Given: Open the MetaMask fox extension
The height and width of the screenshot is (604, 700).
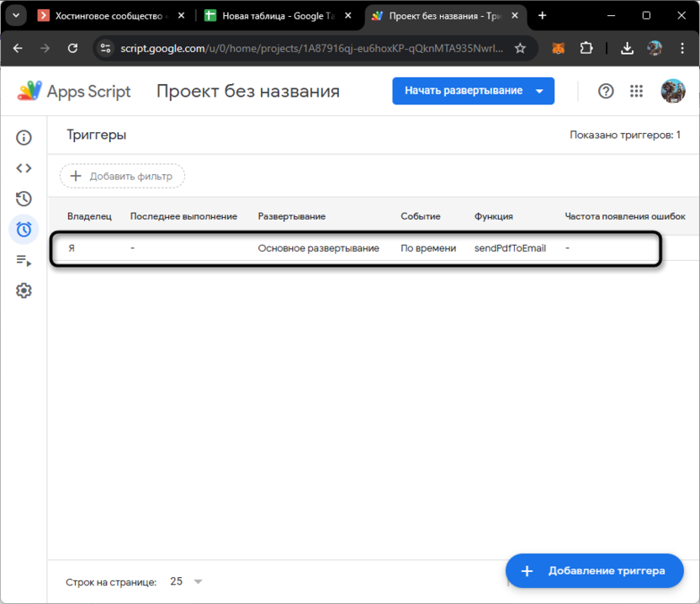Looking at the screenshot, I should click(x=559, y=48).
